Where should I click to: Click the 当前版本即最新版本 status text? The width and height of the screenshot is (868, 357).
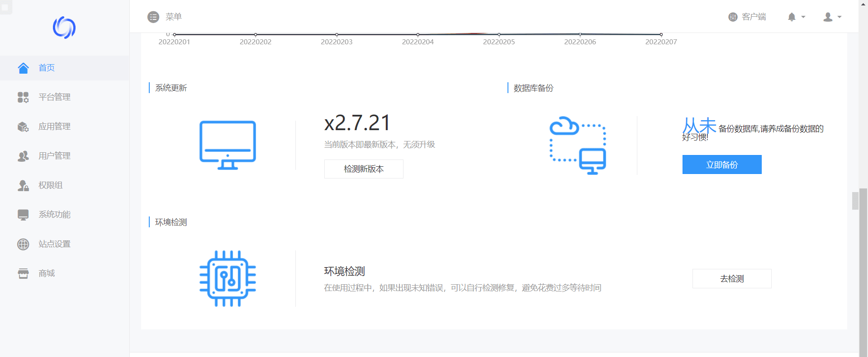coord(379,145)
